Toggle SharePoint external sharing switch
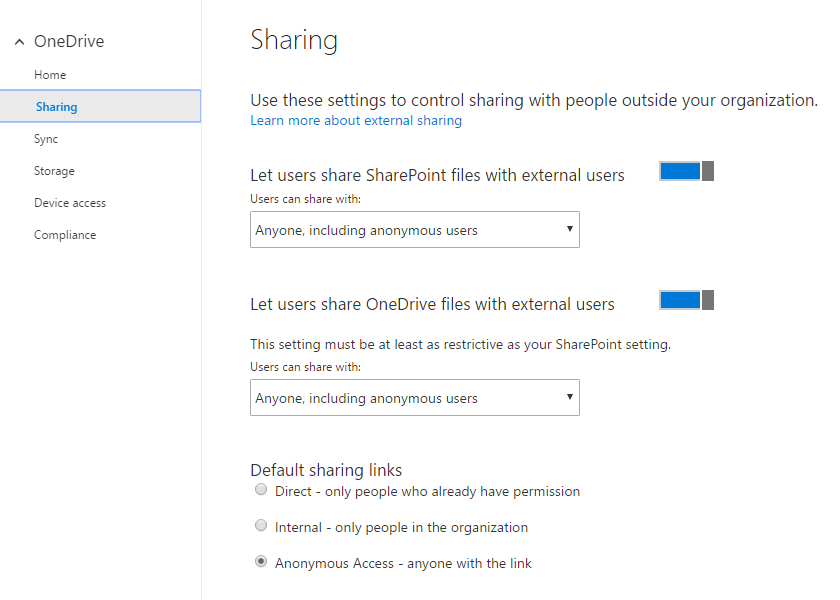 tap(686, 171)
